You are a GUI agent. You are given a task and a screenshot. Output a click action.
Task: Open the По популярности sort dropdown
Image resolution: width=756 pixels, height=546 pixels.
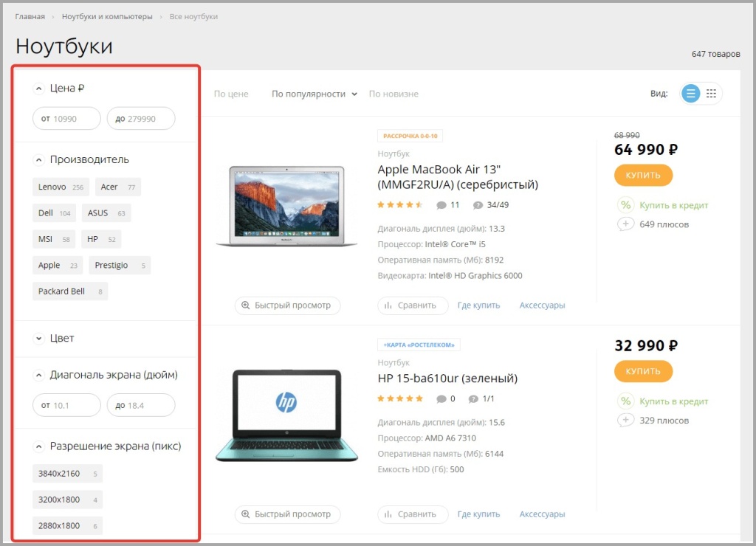315,94
